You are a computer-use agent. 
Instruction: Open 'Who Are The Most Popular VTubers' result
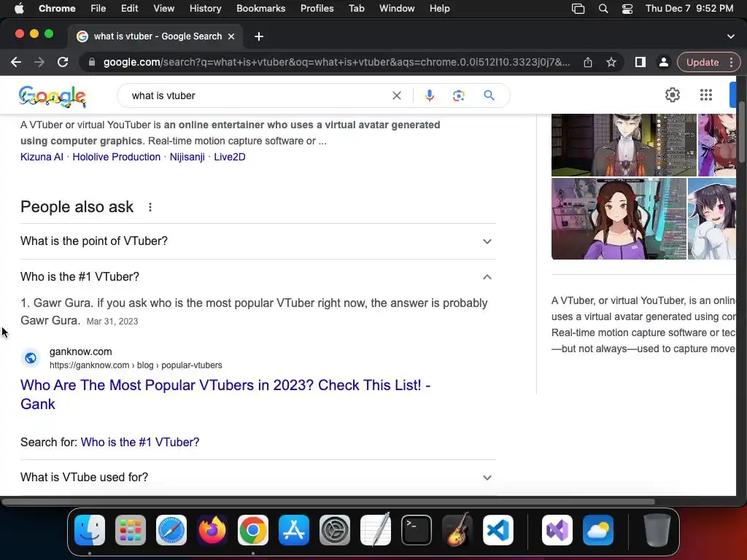click(225, 394)
